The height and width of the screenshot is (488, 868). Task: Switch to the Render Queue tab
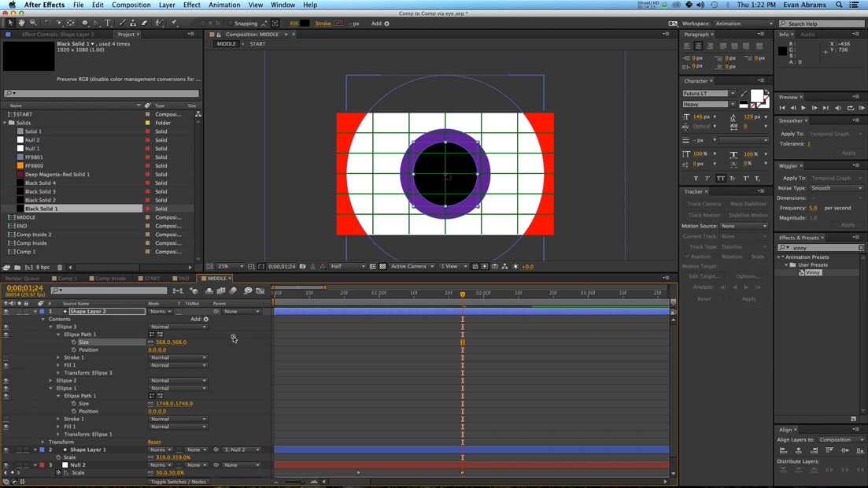click(x=22, y=279)
